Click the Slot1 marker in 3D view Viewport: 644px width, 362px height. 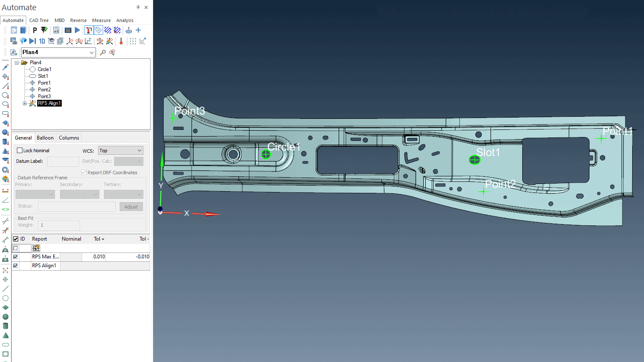coord(474,159)
